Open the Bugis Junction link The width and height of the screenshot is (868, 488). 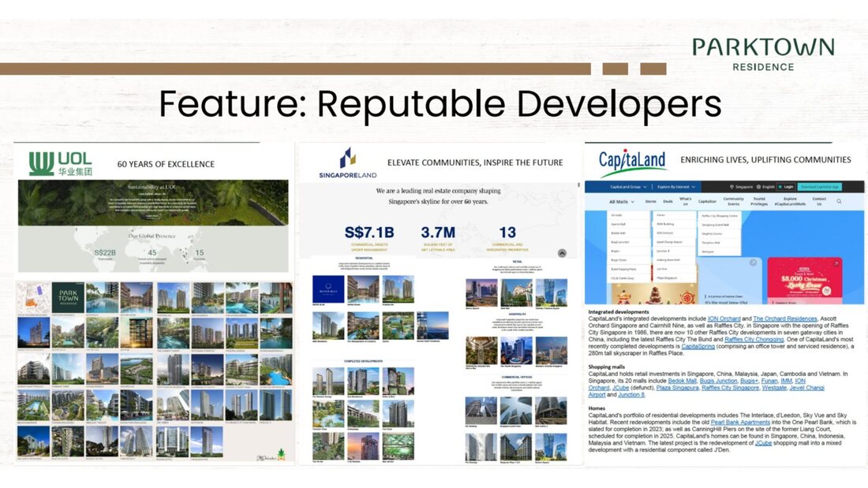719,381
